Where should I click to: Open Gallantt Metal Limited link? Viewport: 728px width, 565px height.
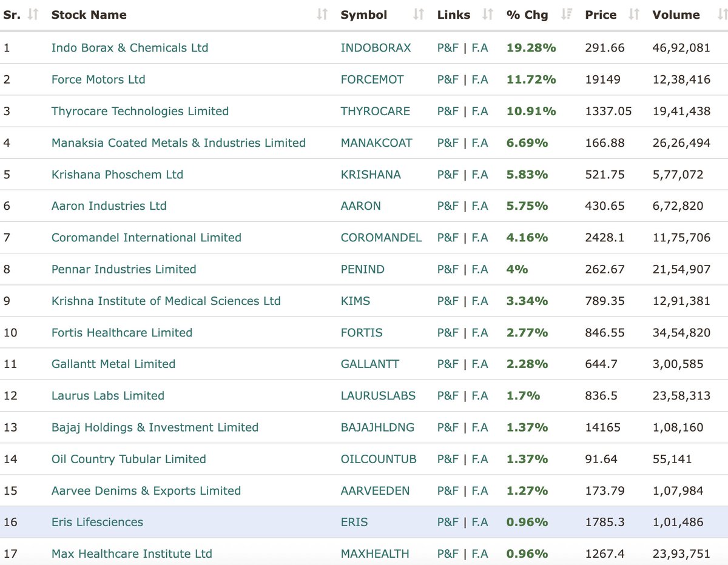(113, 364)
